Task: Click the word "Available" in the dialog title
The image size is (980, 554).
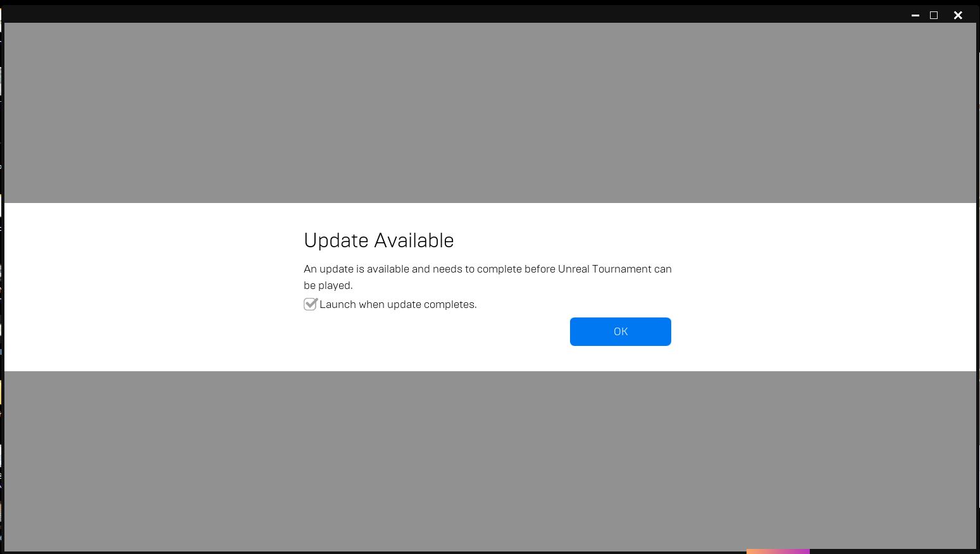Action: pos(414,240)
